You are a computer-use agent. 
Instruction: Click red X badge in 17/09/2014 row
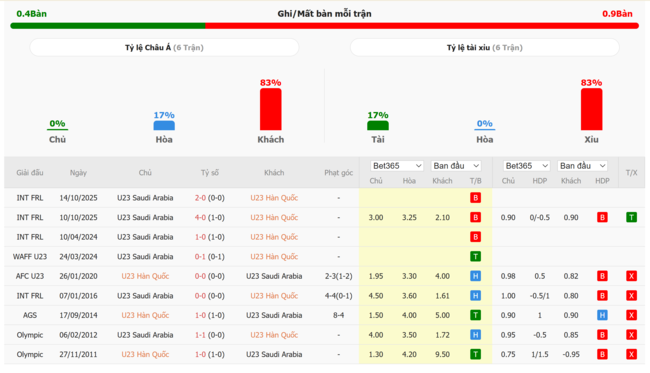[x=631, y=315]
